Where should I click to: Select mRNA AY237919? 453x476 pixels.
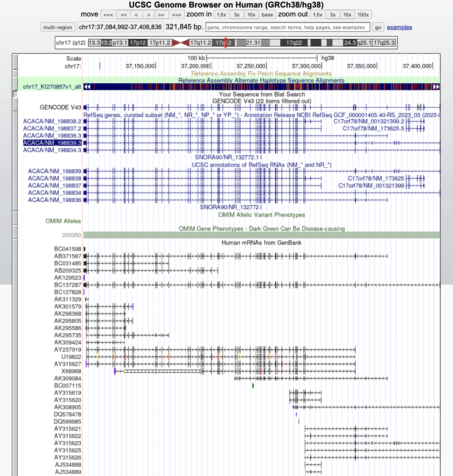[68, 350]
